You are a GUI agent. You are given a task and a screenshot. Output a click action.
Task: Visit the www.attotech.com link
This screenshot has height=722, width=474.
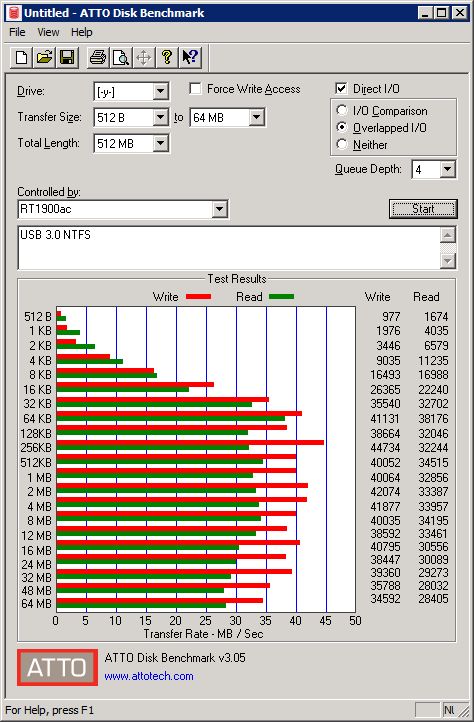pos(149,676)
